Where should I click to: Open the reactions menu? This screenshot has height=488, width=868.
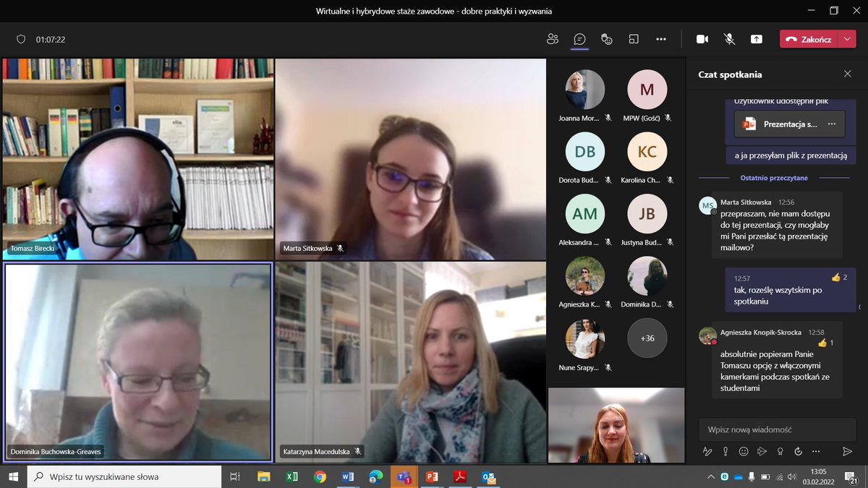click(607, 39)
